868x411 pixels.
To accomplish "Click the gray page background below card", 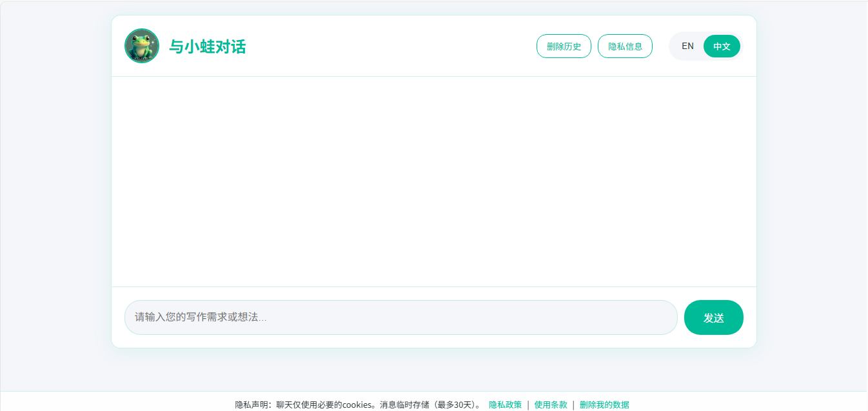I will click(x=433, y=371).
